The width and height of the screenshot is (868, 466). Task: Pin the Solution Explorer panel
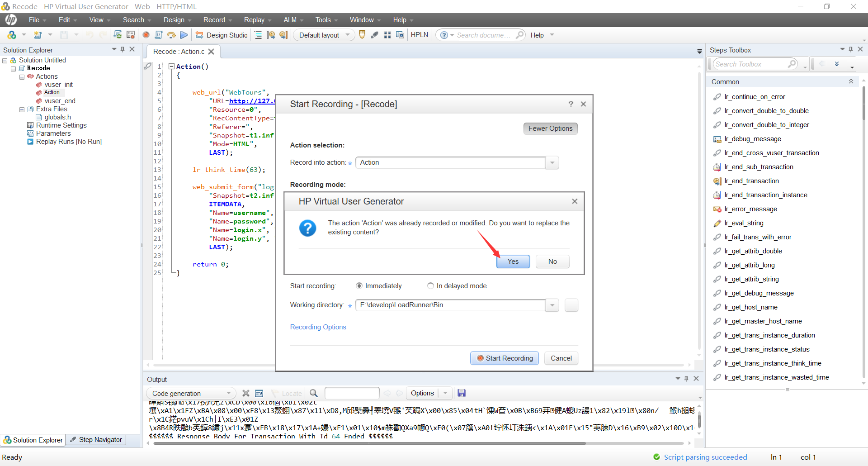123,49
